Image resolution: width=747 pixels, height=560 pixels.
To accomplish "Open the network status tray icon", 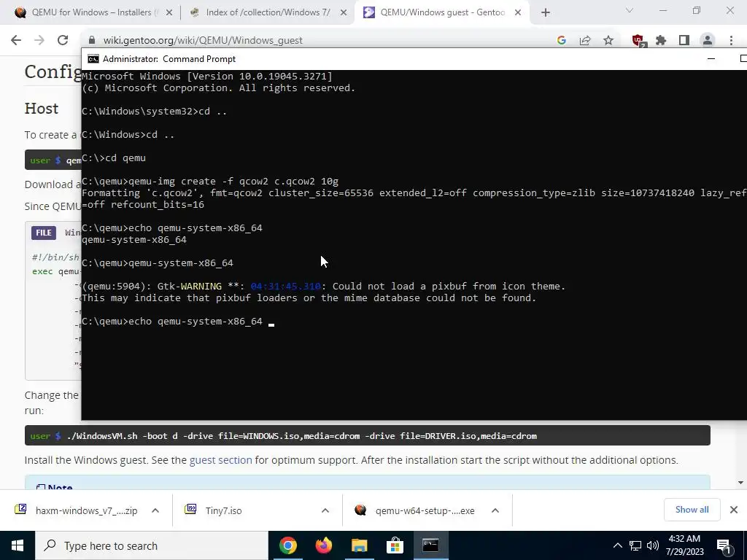I will pos(635,545).
